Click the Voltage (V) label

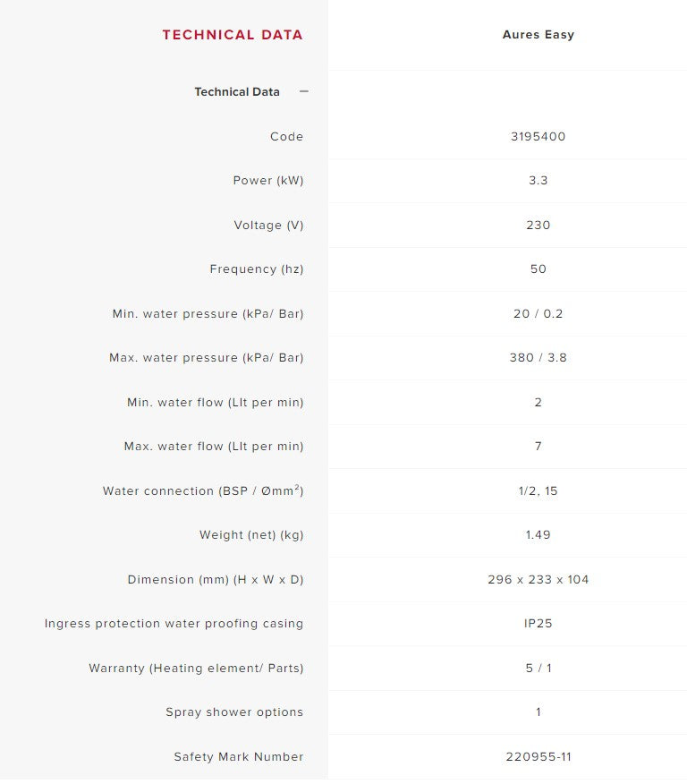click(x=268, y=225)
